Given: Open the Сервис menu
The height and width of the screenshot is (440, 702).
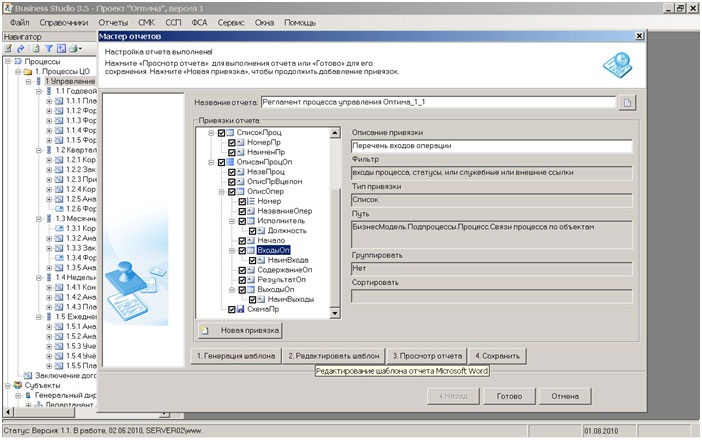Looking at the screenshot, I should tap(232, 22).
